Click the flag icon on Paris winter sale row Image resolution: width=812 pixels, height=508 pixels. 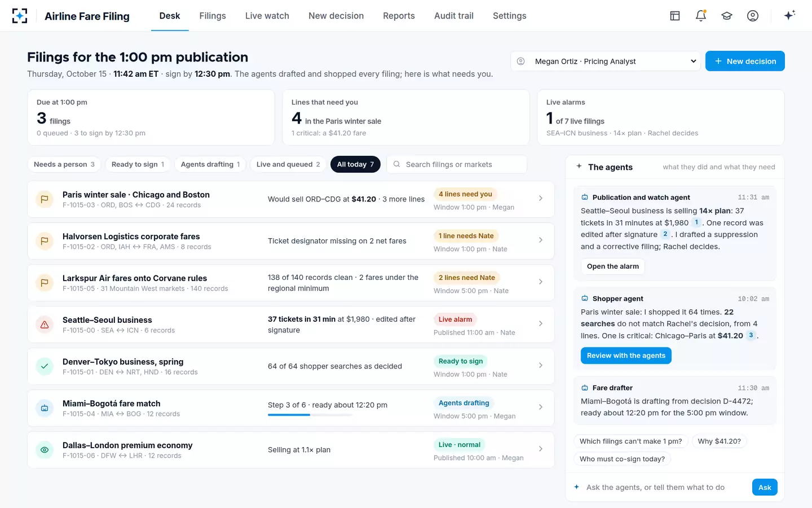45,199
